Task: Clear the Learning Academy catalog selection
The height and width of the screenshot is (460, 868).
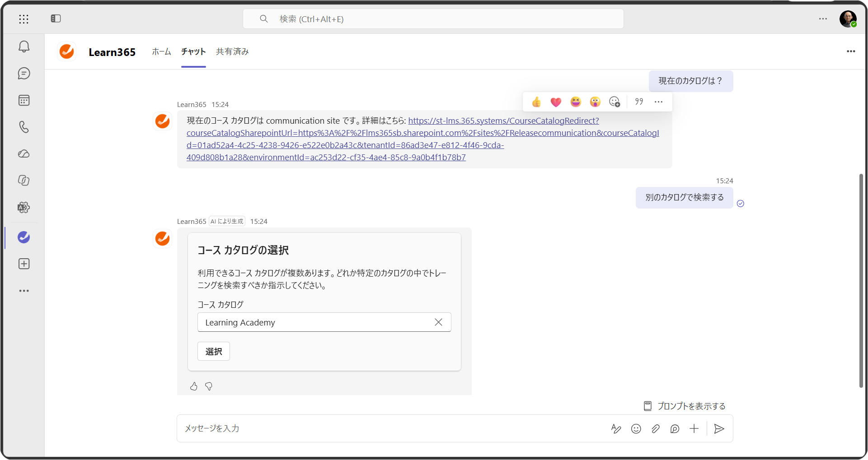Action: click(438, 322)
